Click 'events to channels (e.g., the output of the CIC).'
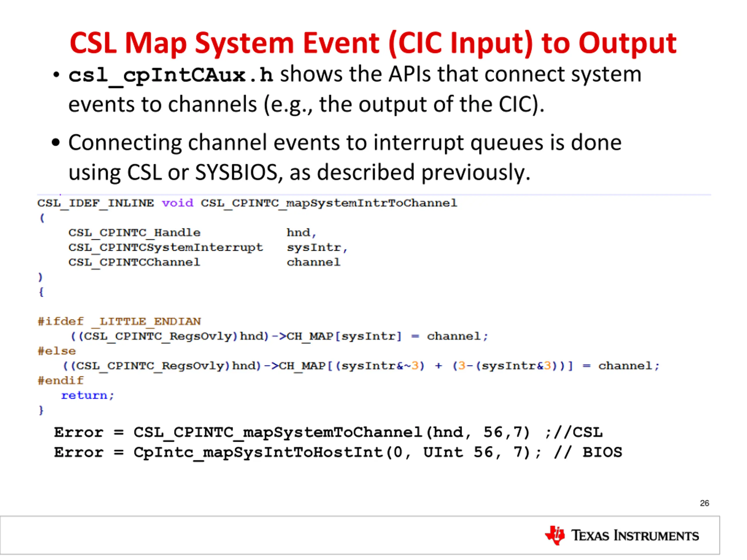The width and height of the screenshot is (747, 560). click(x=306, y=104)
